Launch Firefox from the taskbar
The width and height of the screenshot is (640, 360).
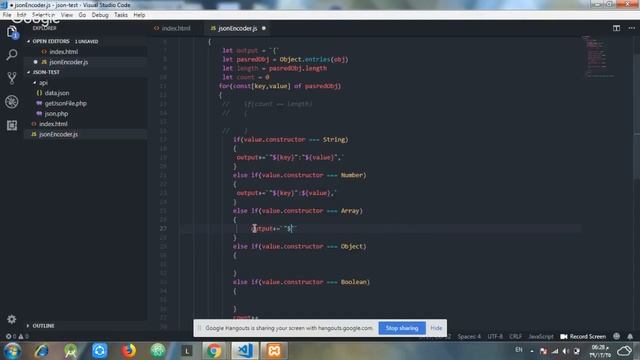(129, 351)
